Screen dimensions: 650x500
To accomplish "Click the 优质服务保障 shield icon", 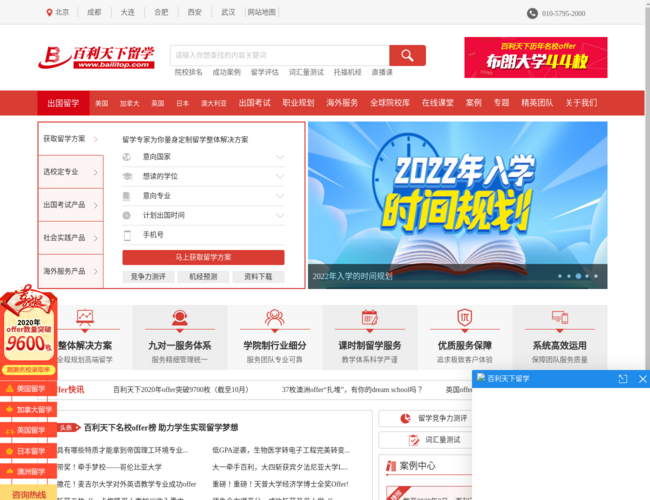I will (464, 318).
